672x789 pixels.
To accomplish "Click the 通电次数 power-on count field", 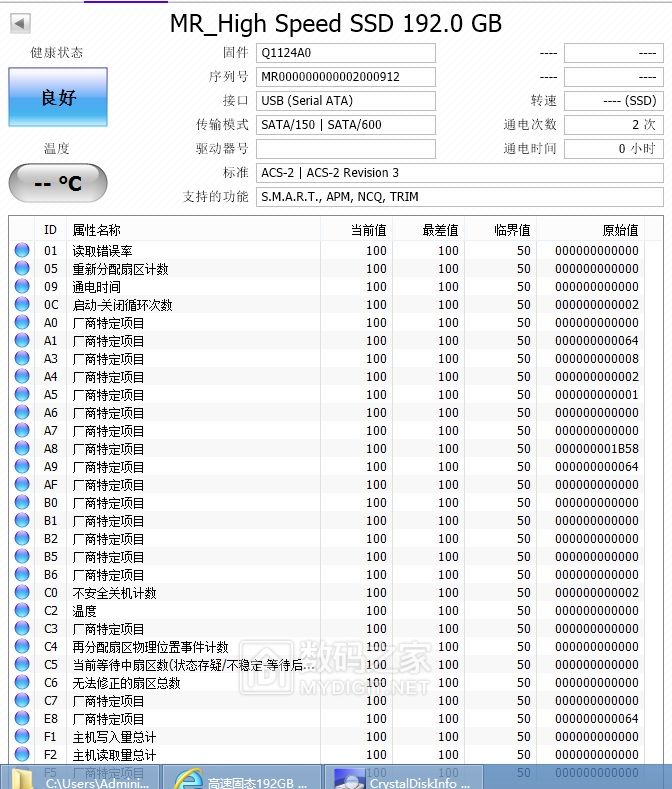I will 613,125.
